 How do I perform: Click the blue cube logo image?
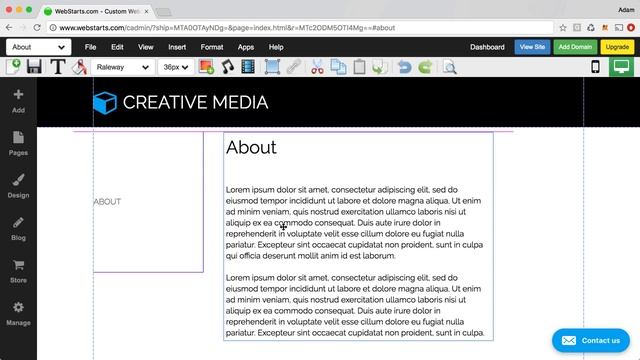coord(105,103)
